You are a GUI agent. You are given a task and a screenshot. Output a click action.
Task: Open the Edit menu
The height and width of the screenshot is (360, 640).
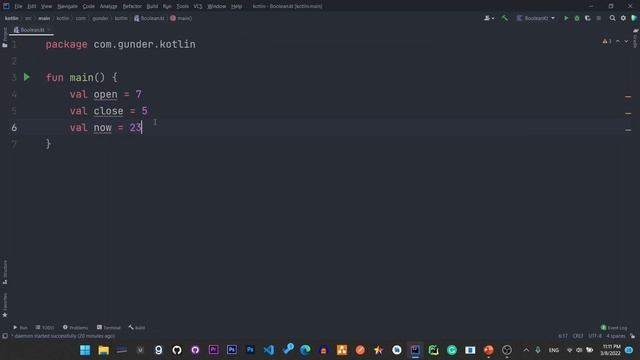pyautogui.click(x=31, y=6)
